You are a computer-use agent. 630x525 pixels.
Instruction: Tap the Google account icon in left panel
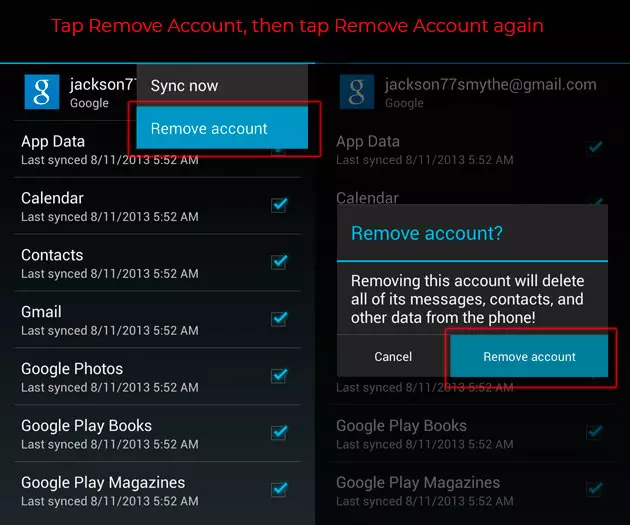(x=42, y=92)
